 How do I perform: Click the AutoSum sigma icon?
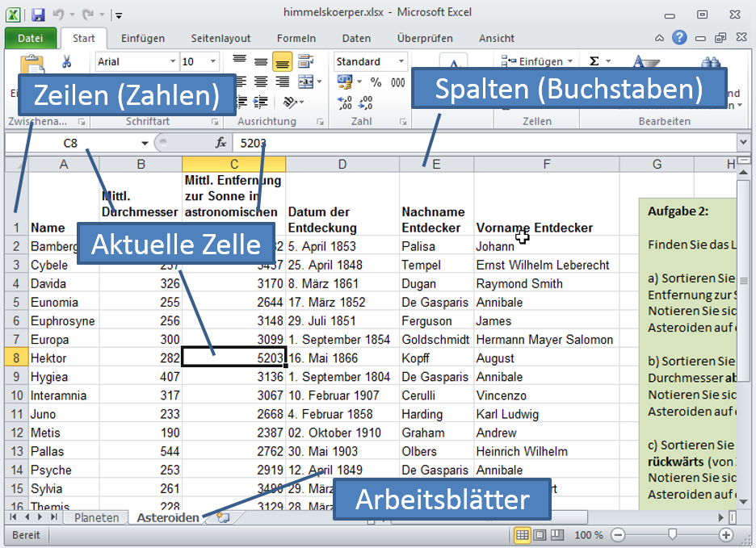[x=595, y=61]
